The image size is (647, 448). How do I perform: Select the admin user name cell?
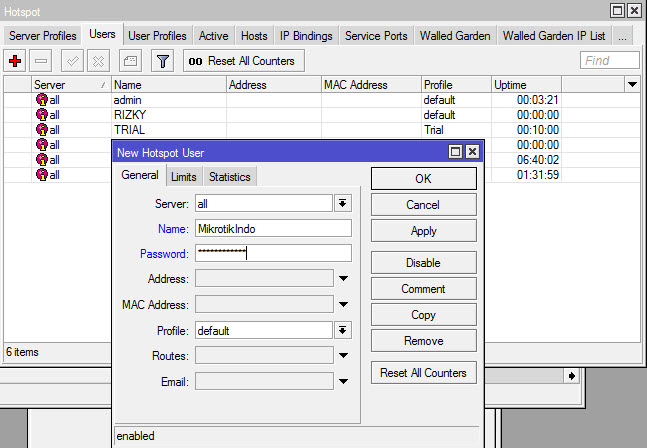[x=169, y=100]
